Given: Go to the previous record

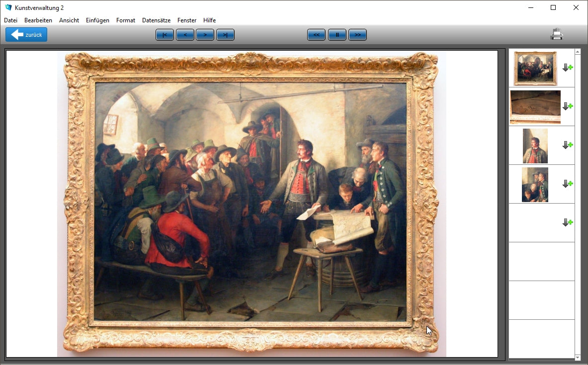Looking at the screenshot, I should [185, 35].
